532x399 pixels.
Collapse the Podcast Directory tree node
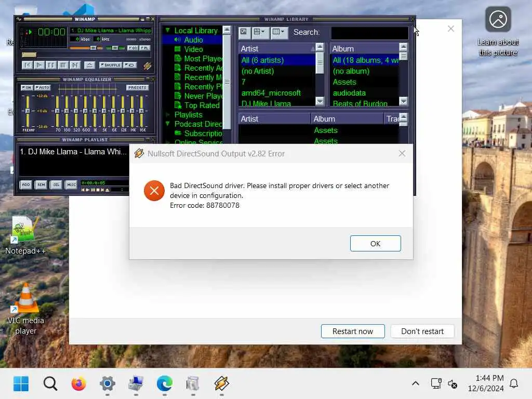click(167, 124)
